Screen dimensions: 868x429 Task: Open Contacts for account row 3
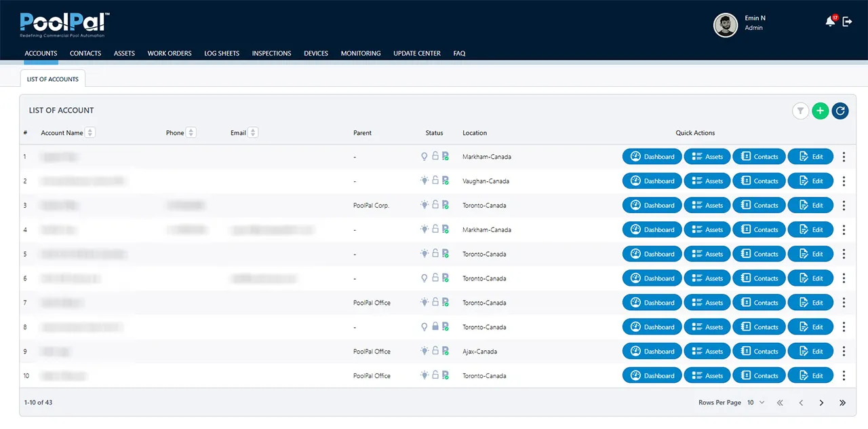coord(759,206)
